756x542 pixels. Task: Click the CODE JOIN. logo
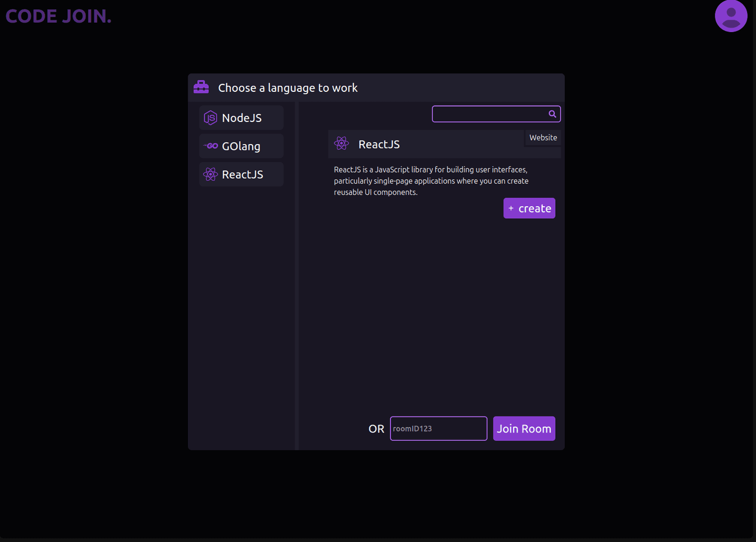58,17
